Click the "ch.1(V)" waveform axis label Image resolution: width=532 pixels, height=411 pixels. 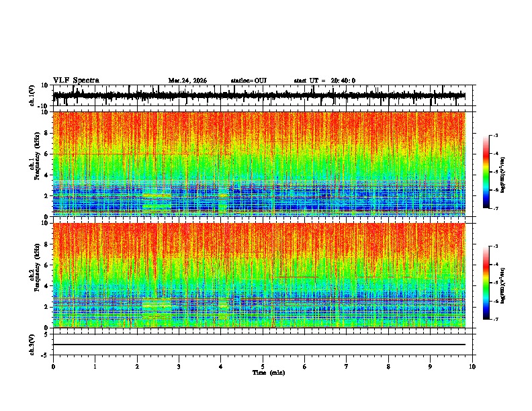pos(32,95)
